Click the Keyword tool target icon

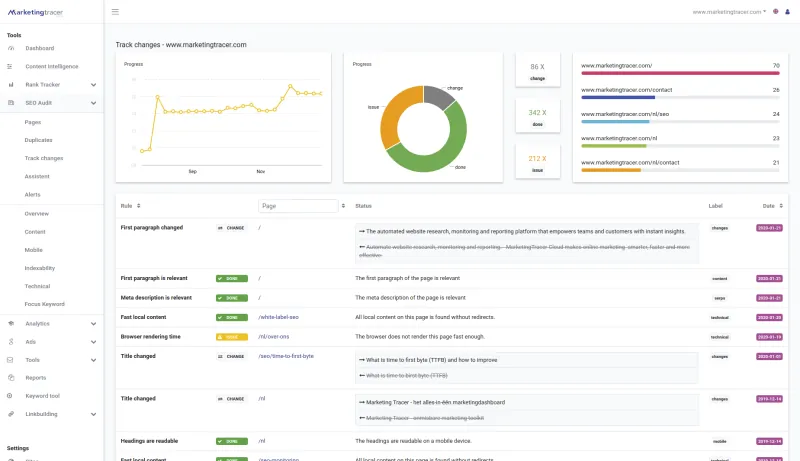click(x=10, y=396)
